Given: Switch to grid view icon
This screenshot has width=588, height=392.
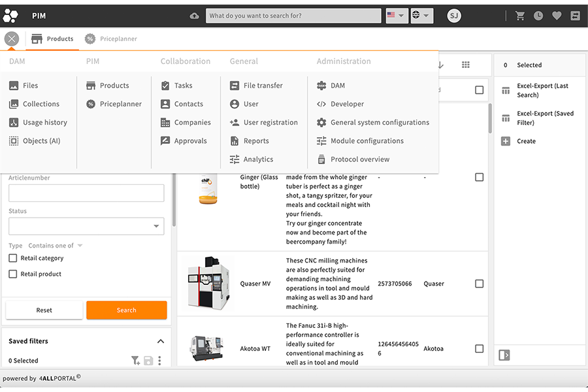Looking at the screenshot, I should pos(465,65).
